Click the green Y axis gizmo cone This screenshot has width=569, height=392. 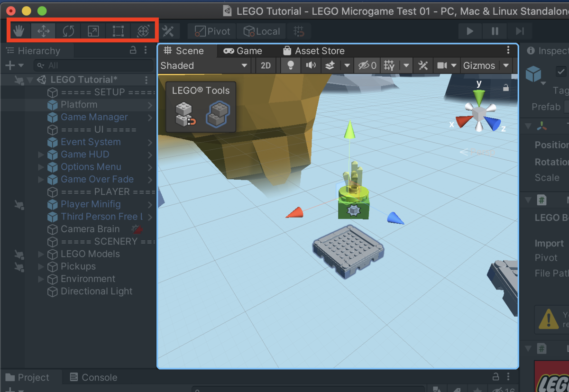(479, 98)
